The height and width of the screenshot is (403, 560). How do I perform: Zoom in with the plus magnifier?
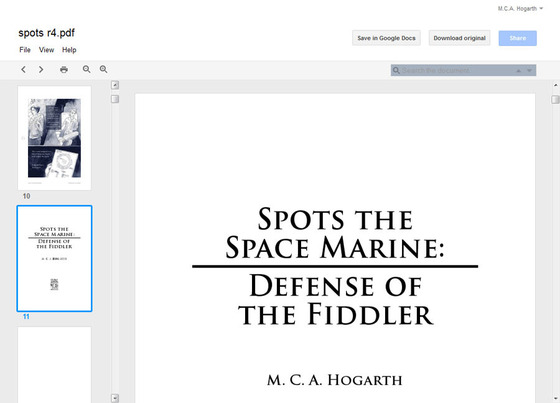pyautogui.click(x=104, y=69)
